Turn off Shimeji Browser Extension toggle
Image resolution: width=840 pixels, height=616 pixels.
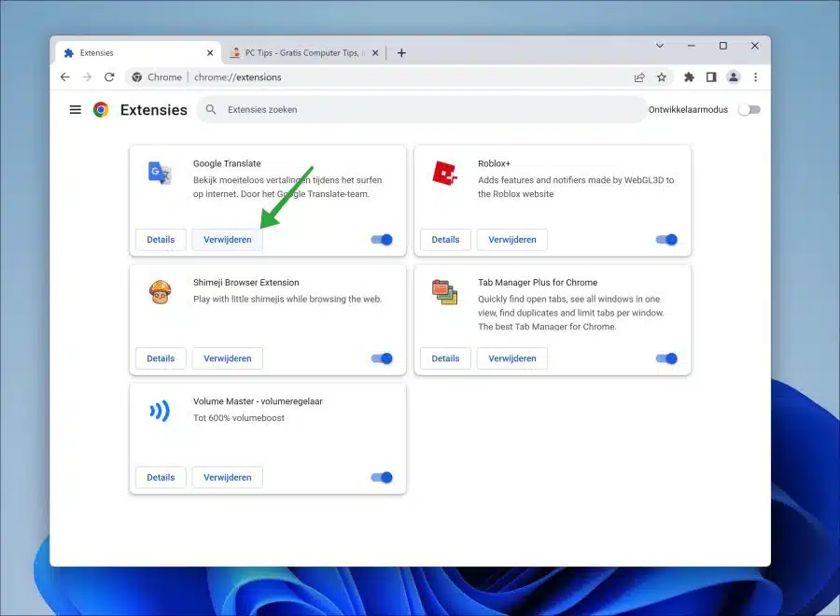click(x=382, y=358)
